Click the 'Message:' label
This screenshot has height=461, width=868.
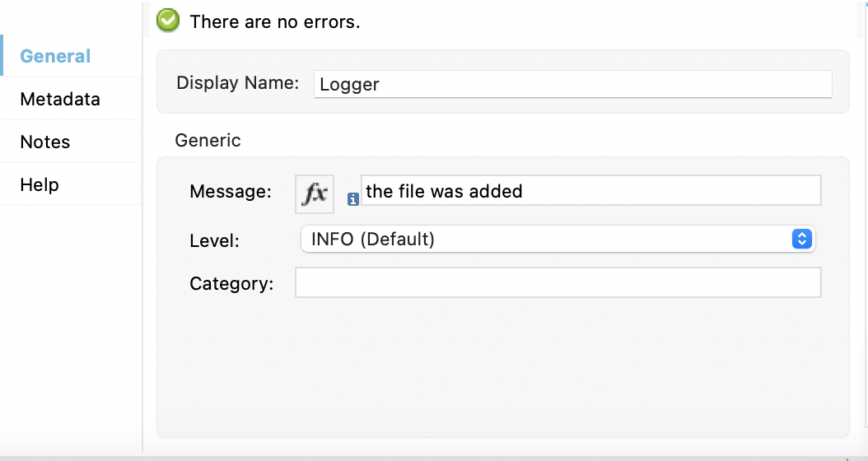click(231, 192)
